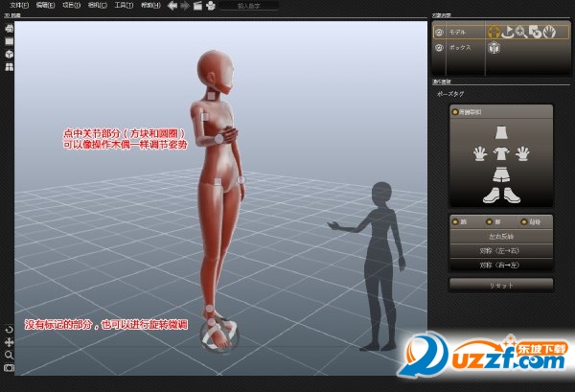
Task: Select the zoom-plus magnifier tool in モデル row
Action: point(521,33)
